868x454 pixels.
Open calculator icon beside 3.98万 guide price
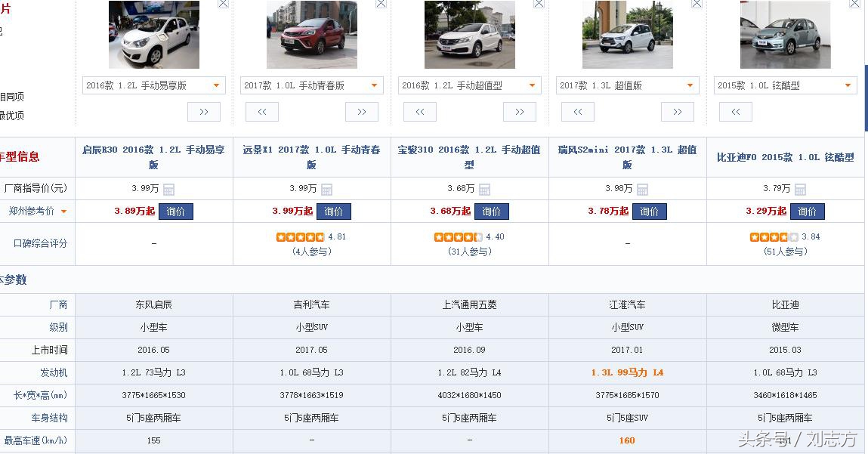[x=642, y=190]
